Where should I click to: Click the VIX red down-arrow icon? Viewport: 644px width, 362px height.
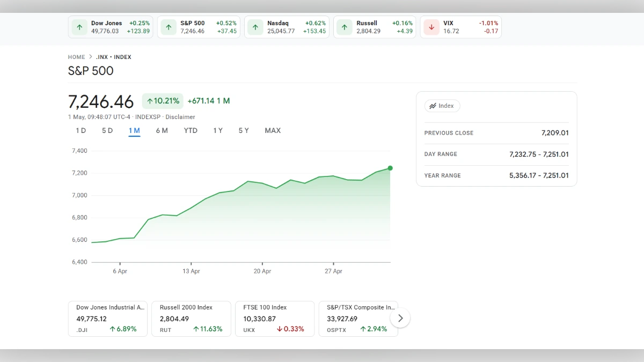(x=431, y=27)
